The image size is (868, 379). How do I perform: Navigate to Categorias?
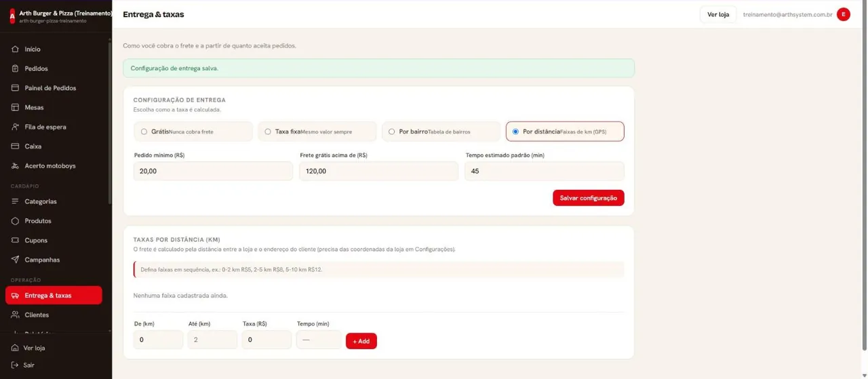[54, 201]
